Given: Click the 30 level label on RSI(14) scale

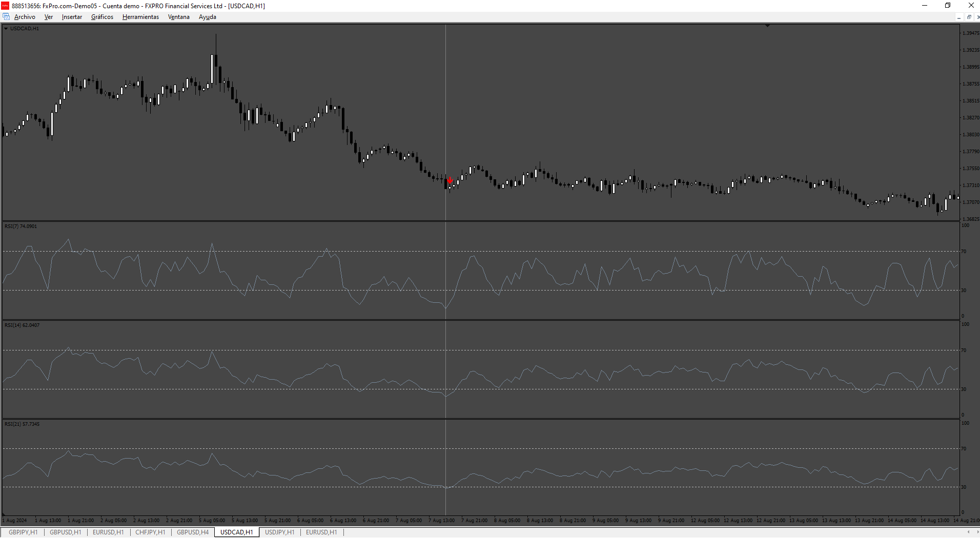Looking at the screenshot, I should coord(964,389).
